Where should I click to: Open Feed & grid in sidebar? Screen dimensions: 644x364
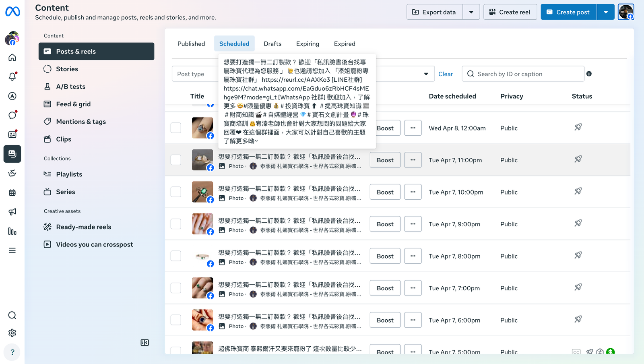click(97, 104)
